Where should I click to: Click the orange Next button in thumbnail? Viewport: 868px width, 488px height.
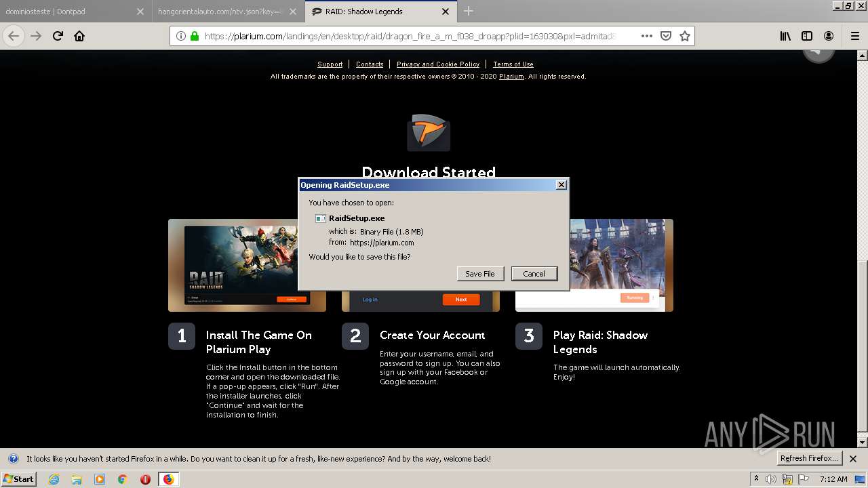[x=461, y=300]
